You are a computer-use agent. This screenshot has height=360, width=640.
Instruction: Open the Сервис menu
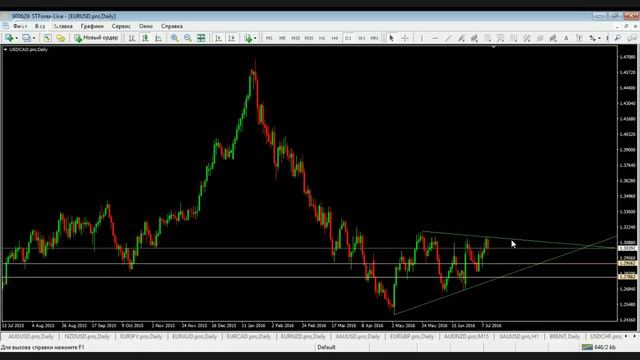121,26
